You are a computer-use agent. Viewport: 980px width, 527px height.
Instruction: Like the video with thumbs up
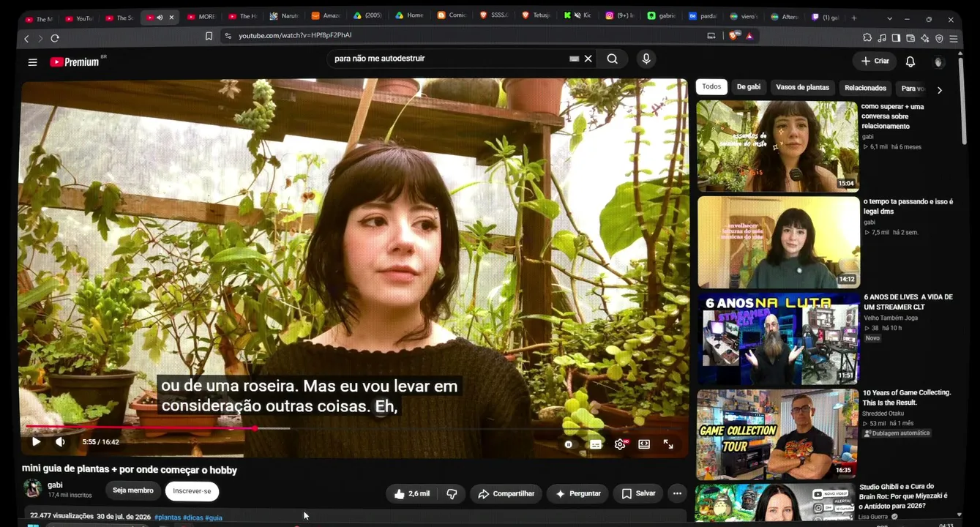click(411, 494)
